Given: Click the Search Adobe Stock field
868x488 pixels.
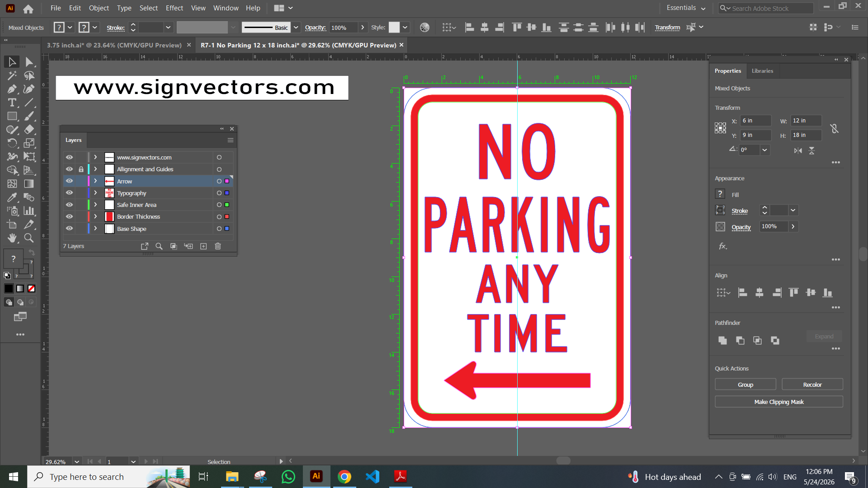Looking at the screenshot, I should 766,8.
